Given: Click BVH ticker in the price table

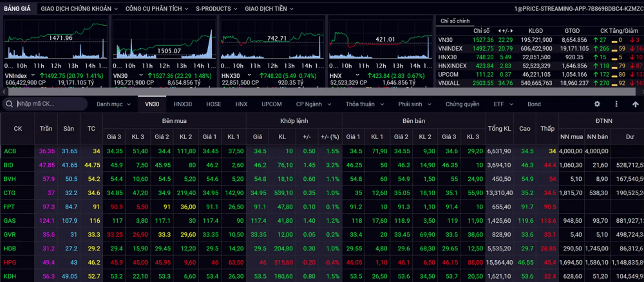Looking at the screenshot, I should [10, 179].
